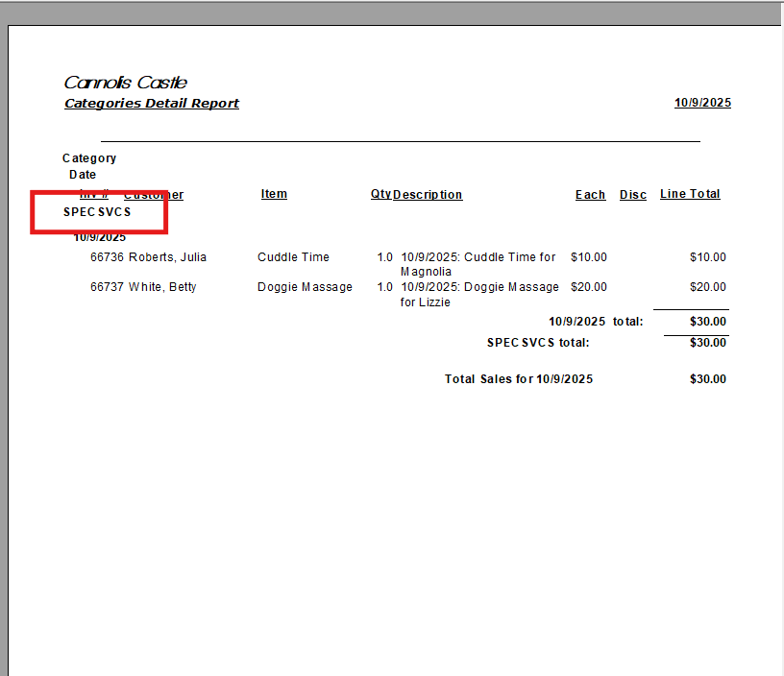The height and width of the screenshot is (676, 784).
Task: Click the Qty column header
Action: tap(380, 195)
